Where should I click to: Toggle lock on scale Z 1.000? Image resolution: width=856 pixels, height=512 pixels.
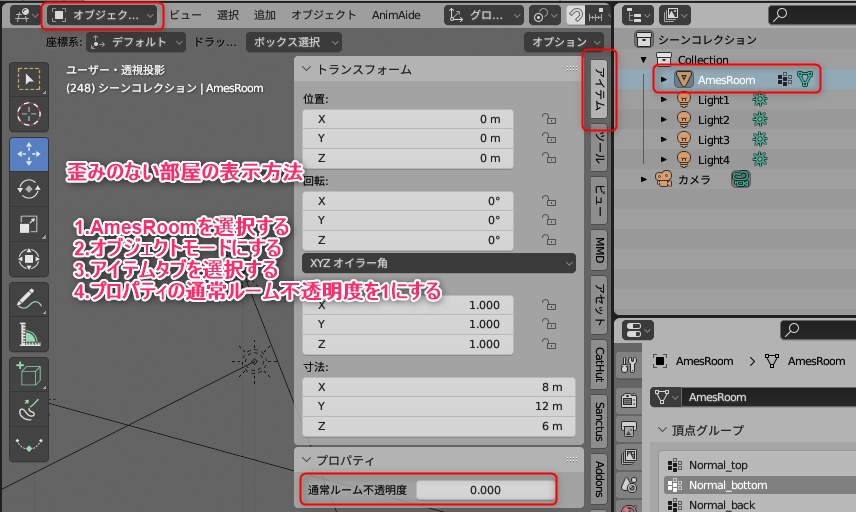(549, 344)
